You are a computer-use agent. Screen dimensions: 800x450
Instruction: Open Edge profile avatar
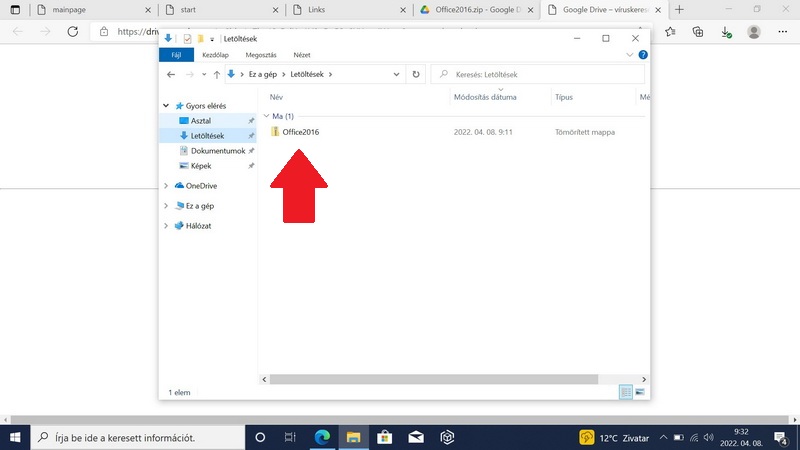[x=754, y=32]
